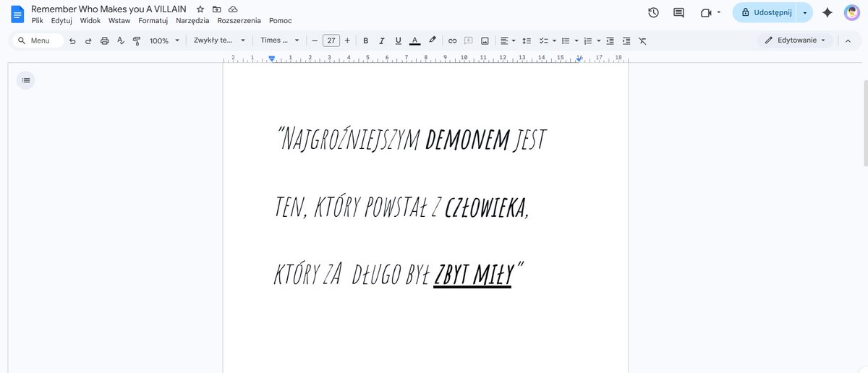Rename document title Remember Who Makes you A VILLAIN
The width and height of the screenshot is (868, 373).
click(109, 9)
